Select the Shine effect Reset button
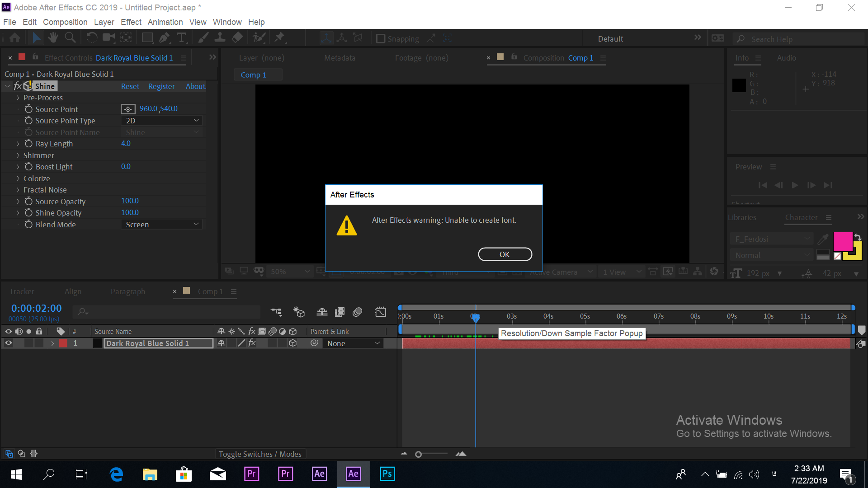Screen dimensions: 868x488 tap(130, 86)
